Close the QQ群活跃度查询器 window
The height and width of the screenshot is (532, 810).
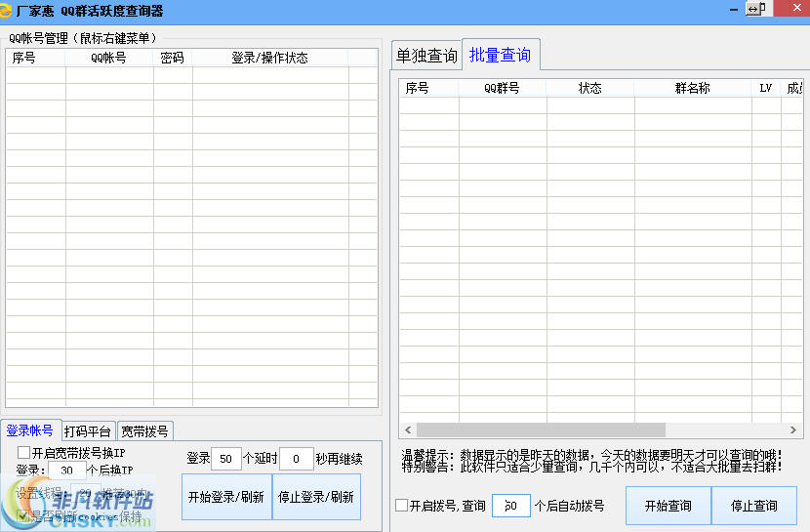(796, 8)
